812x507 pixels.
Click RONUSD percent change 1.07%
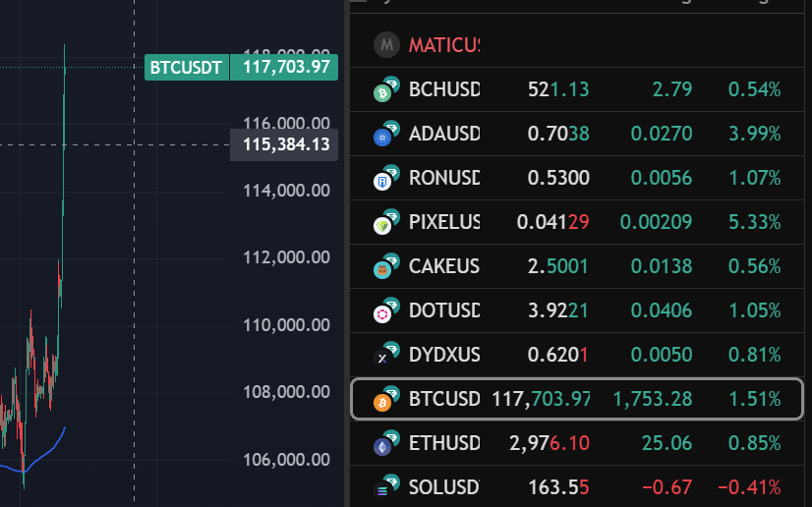(755, 178)
